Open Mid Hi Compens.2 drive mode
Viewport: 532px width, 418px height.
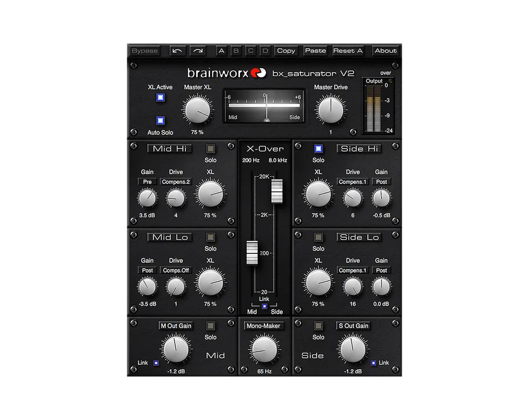click(176, 182)
